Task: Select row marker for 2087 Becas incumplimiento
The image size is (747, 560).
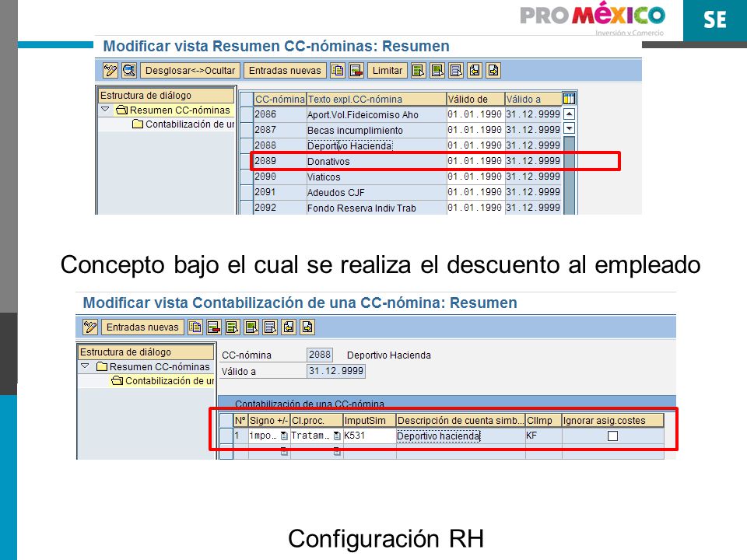Action: tap(247, 130)
